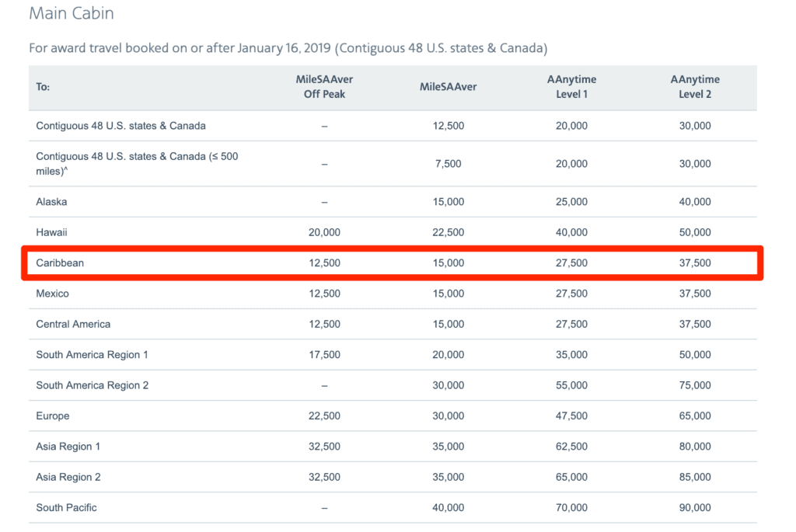Click South Pacific's 90,000 Level 2 value
The image size is (796, 532).
click(695, 508)
